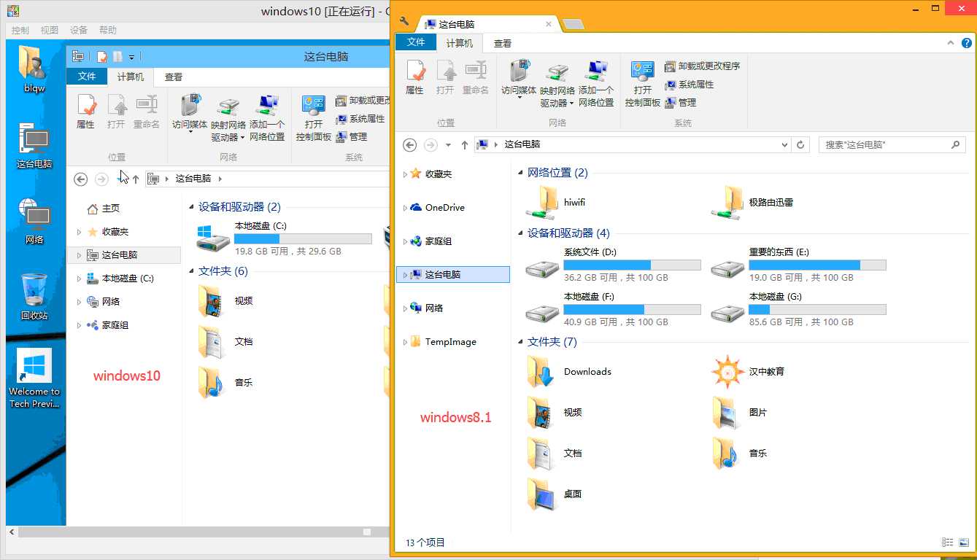Select 网络 in Windows 8.1 navigation pane

pos(427,308)
